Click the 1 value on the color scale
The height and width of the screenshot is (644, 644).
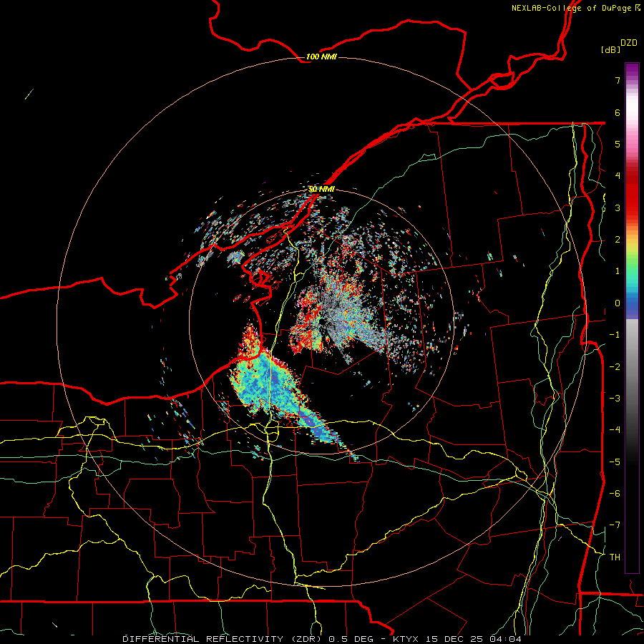pos(618,271)
